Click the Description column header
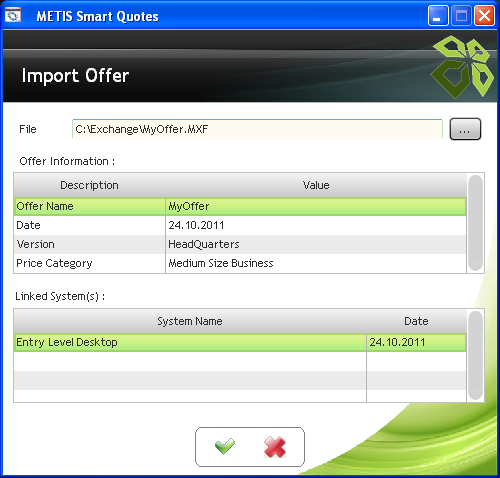Image resolution: width=500 pixels, height=478 pixels. coord(89,185)
